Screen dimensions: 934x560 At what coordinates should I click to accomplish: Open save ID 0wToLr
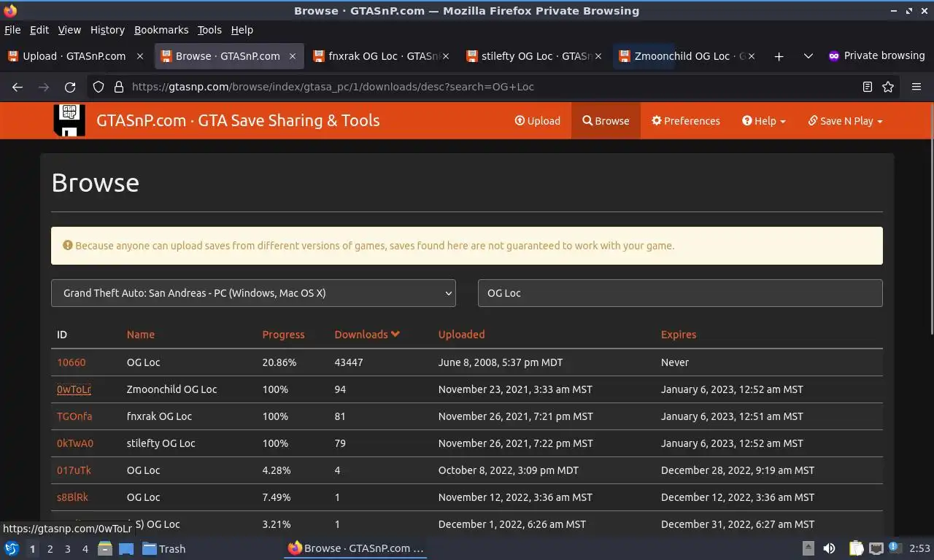click(x=74, y=389)
